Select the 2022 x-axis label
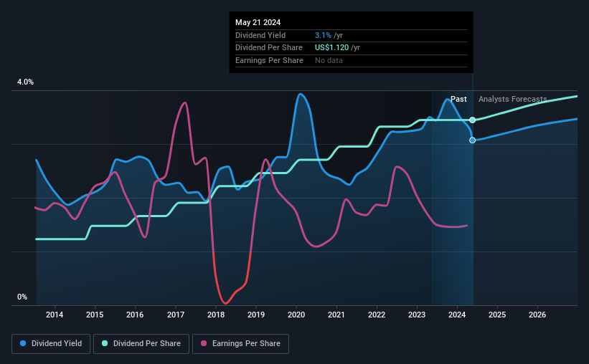 [x=377, y=315]
